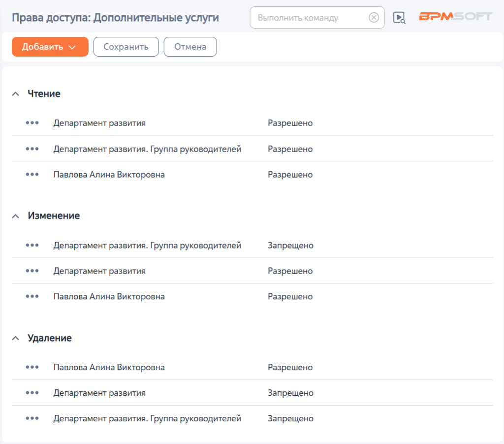This screenshot has height=444, width=504.
Task: Open menu for Департамент развития in Изменение
Action: pos(32,271)
